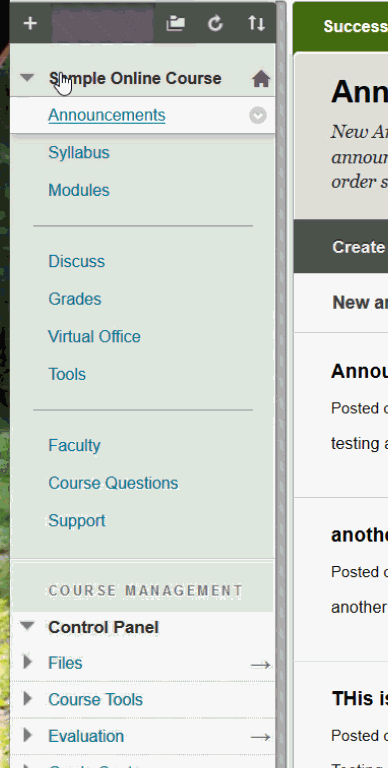Expand the Evaluation section triangle

tap(27, 735)
